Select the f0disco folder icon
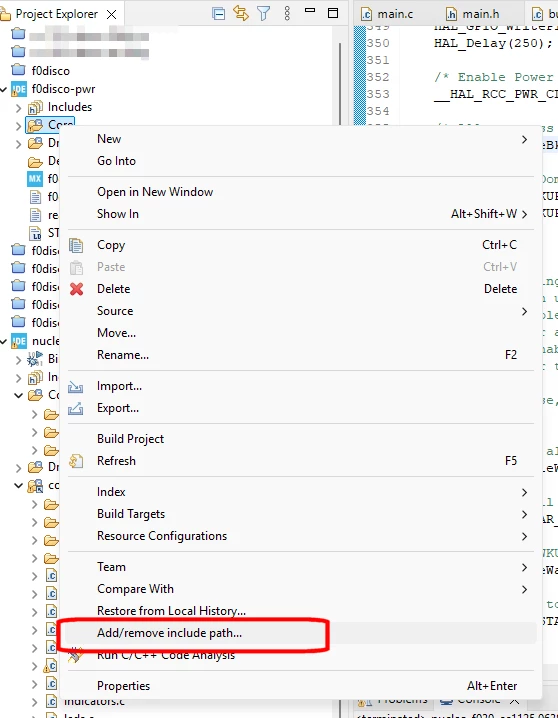The height and width of the screenshot is (718, 558). click(18, 70)
